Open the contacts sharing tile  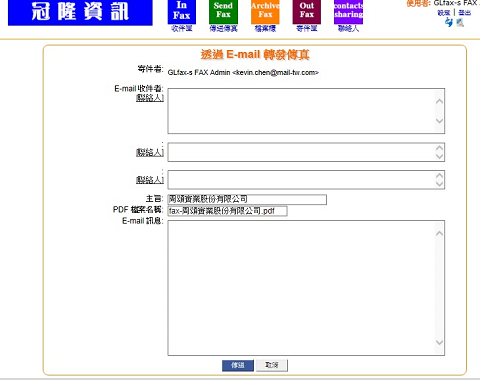point(348,12)
